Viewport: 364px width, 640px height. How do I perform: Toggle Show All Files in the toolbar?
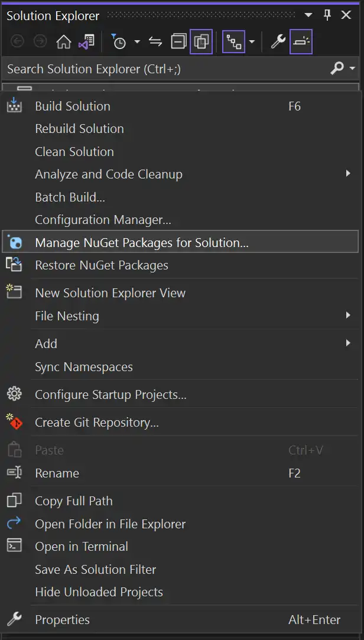pos(201,41)
